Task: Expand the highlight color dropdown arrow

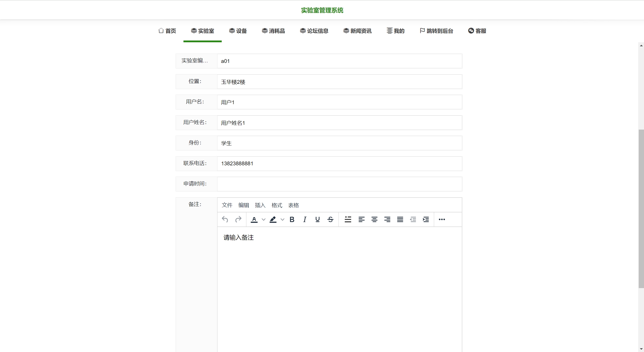Action: pos(282,219)
